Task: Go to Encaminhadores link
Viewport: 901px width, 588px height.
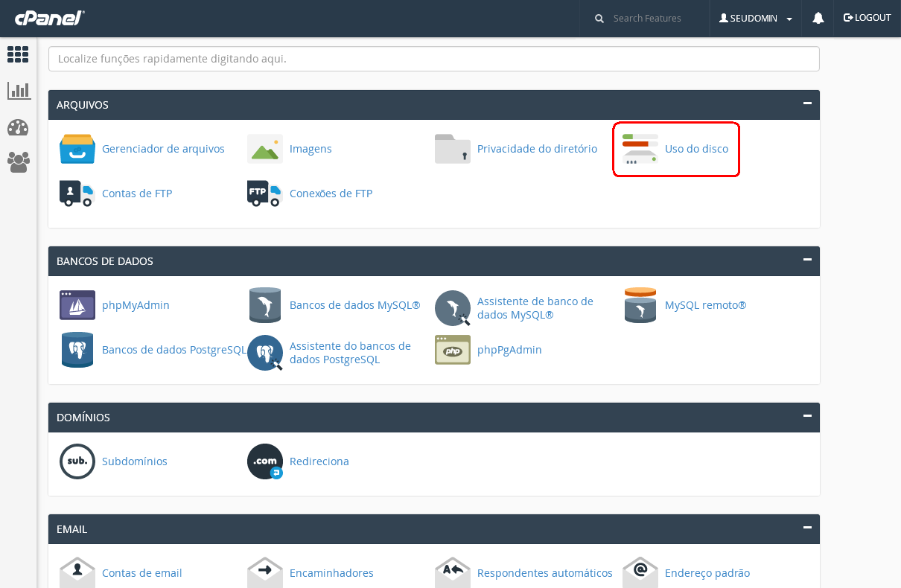Action: 331,573
